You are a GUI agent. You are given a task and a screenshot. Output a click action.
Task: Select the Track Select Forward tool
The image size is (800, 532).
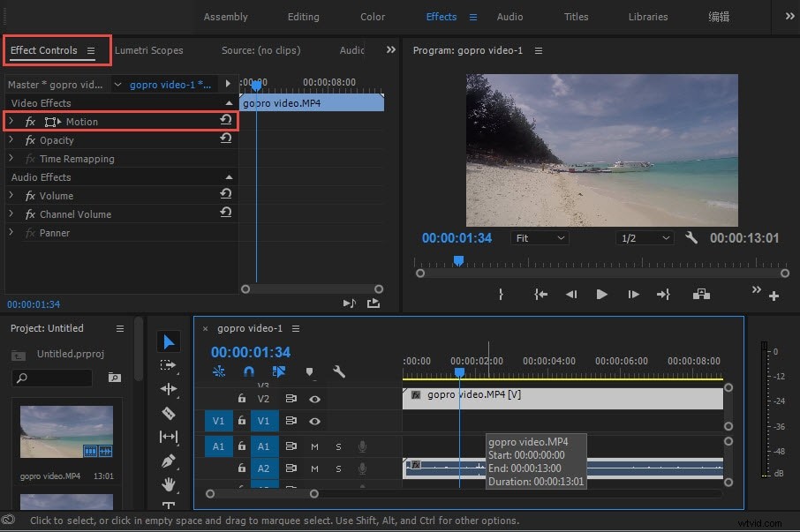tap(170, 366)
